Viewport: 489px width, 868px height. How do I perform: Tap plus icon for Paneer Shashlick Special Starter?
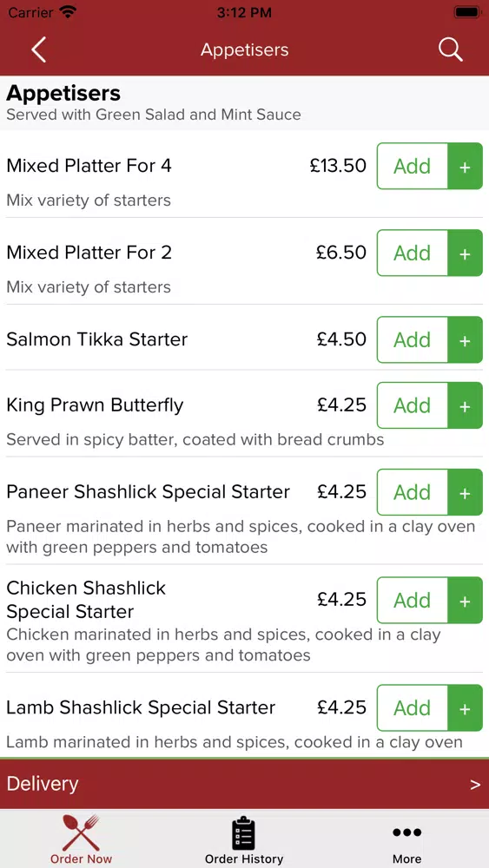point(466,492)
